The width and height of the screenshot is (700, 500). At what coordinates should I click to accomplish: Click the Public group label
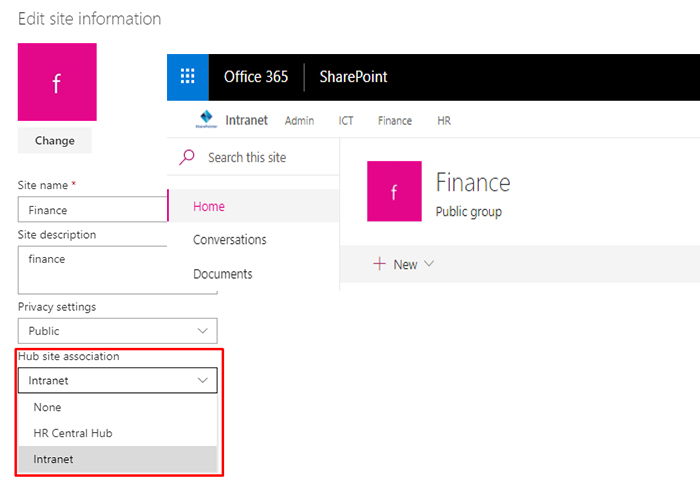(469, 212)
